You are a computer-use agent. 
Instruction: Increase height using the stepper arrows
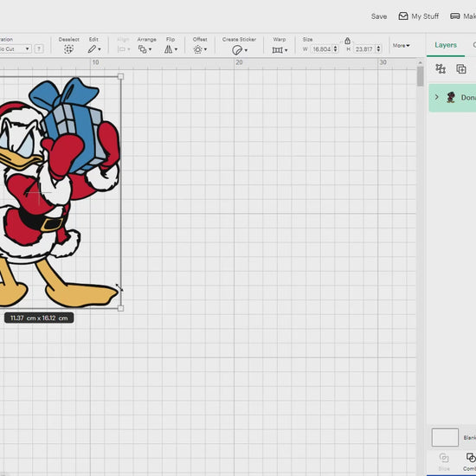(x=378, y=47)
